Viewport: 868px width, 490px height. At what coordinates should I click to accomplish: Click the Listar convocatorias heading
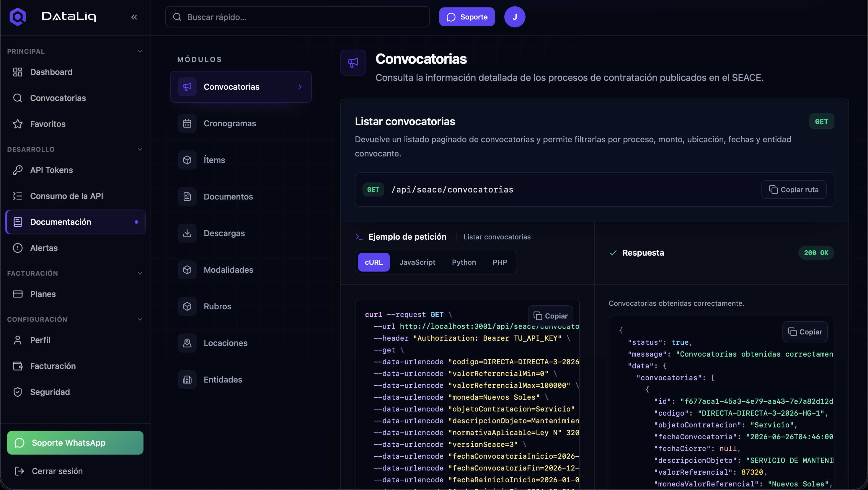point(405,121)
